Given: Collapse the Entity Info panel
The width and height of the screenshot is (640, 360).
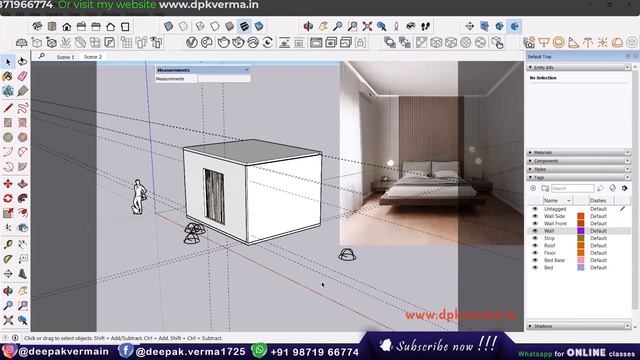Looking at the screenshot, I should (x=530, y=67).
